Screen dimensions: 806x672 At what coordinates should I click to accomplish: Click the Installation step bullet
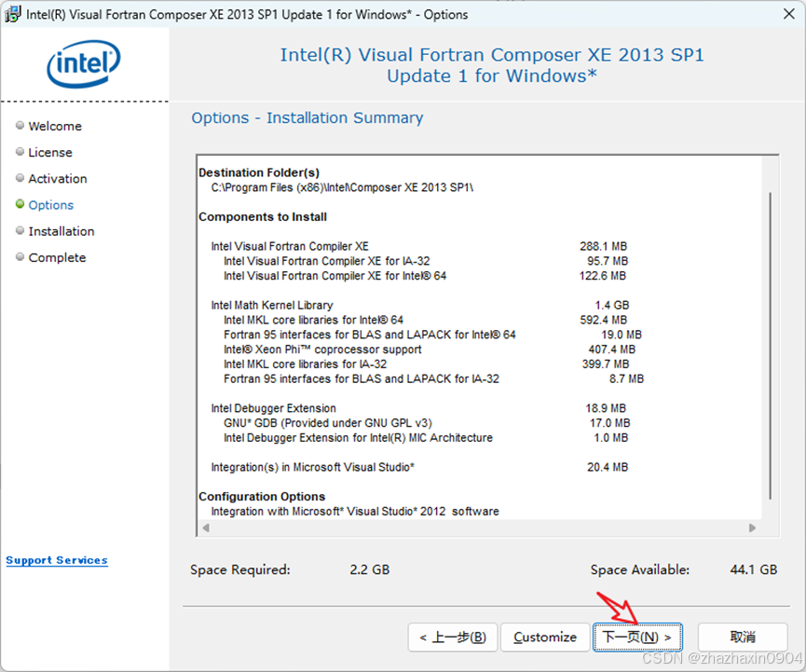tap(20, 230)
